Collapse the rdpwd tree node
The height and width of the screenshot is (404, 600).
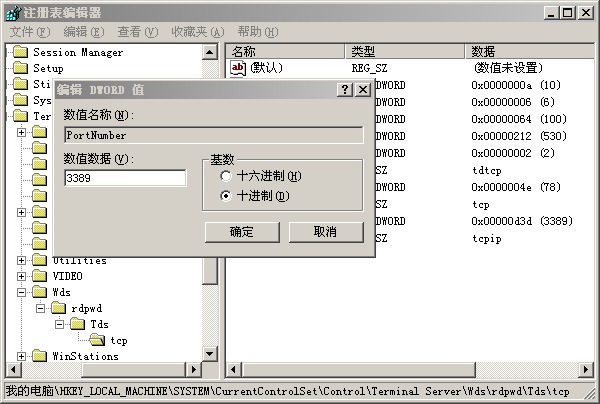click(x=41, y=308)
